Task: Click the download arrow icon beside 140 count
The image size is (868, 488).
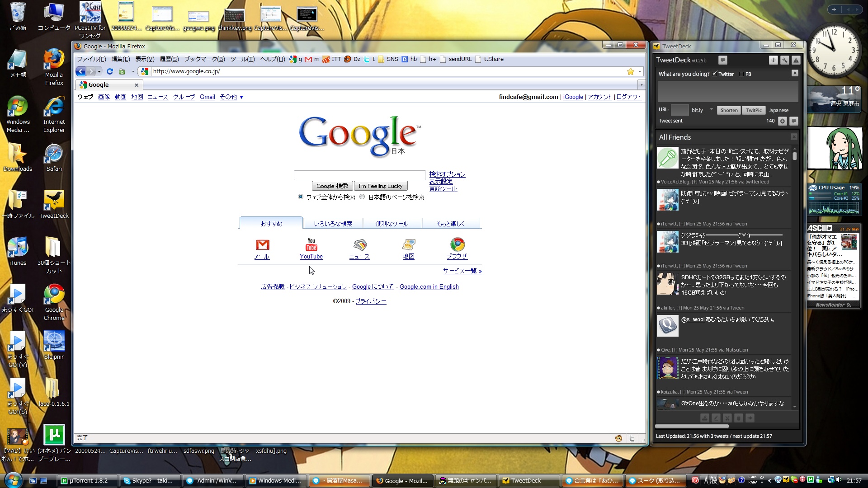Action: [783, 121]
